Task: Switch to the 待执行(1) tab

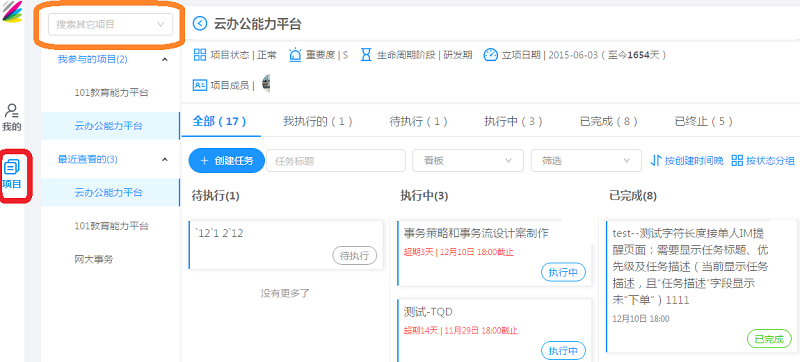Action: (x=419, y=121)
